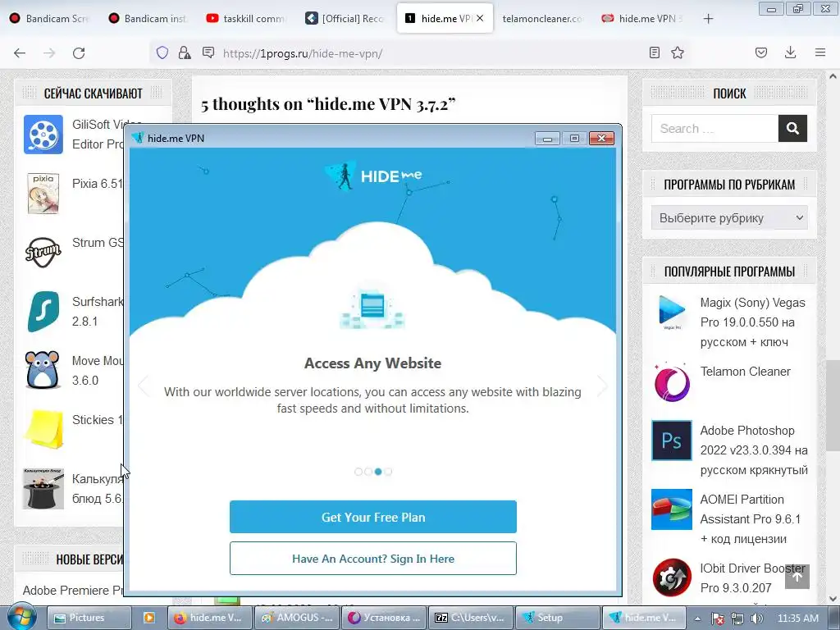Show hidden tray icons arrow
Image resolution: width=840 pixels, height=630 pixels.
coord(697,619)
